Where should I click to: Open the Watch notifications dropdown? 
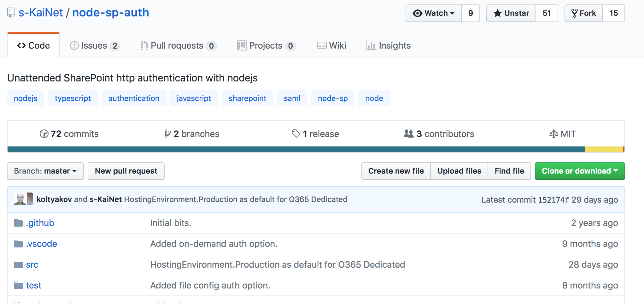434,13
